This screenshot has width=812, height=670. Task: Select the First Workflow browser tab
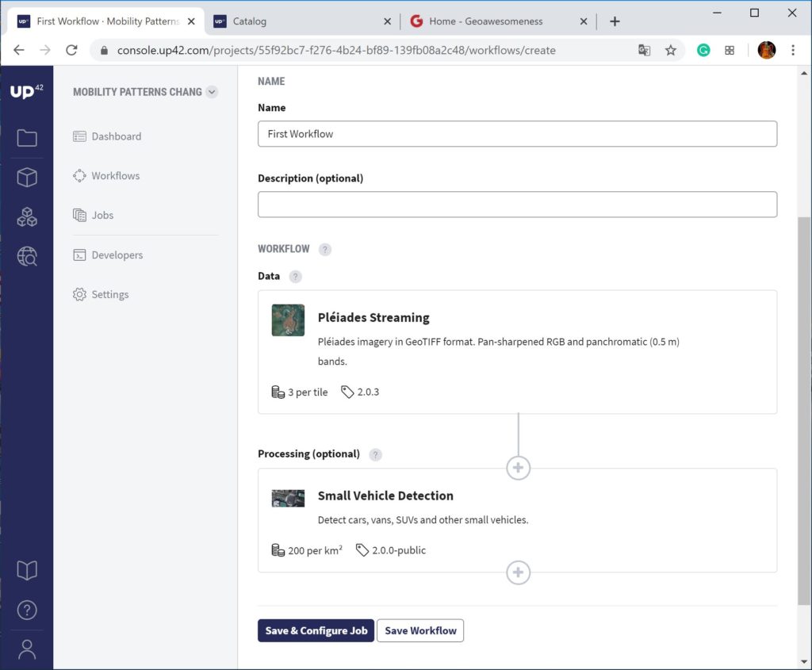point(105,21)
